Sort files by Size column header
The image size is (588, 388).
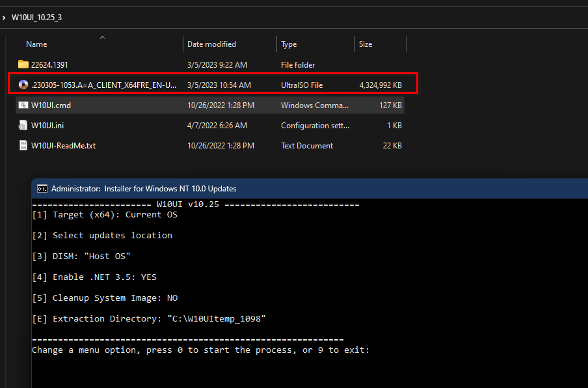(x=366, y=44)
